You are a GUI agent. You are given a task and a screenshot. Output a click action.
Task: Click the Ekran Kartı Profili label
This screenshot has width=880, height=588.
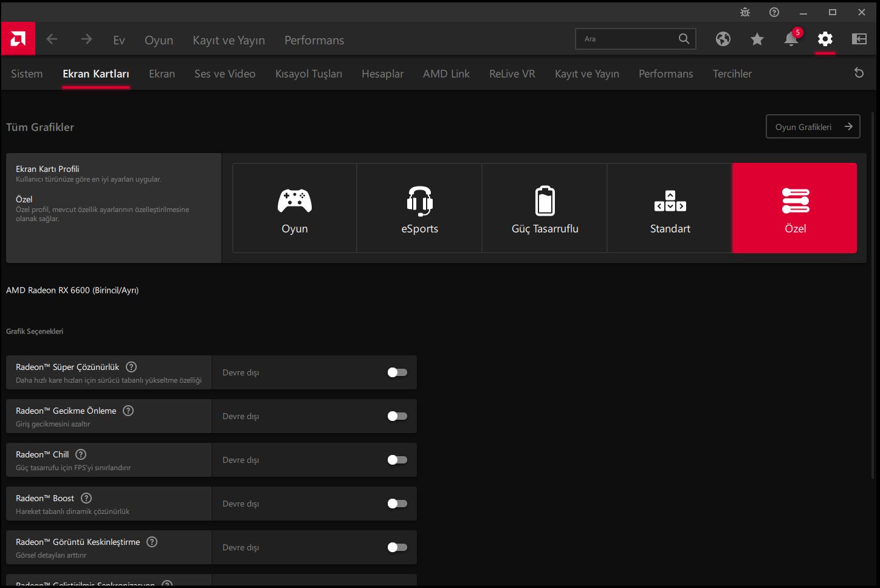pos(47,169)
